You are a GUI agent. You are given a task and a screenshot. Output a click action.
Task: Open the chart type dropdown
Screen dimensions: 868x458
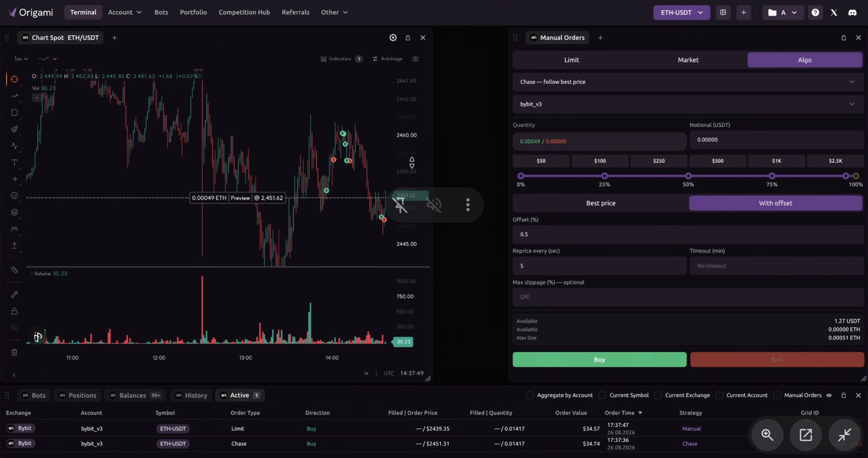(x=47, y=59)
